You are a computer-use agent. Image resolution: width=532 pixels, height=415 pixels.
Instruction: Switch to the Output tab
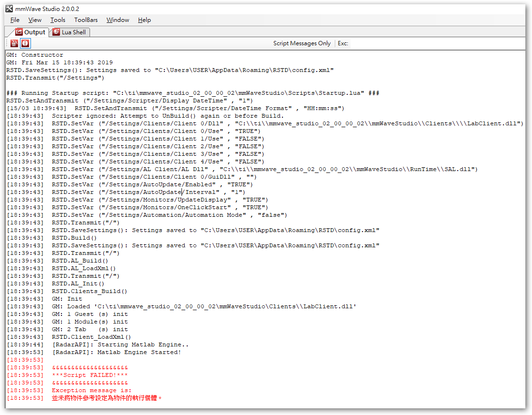click(30, 32)
